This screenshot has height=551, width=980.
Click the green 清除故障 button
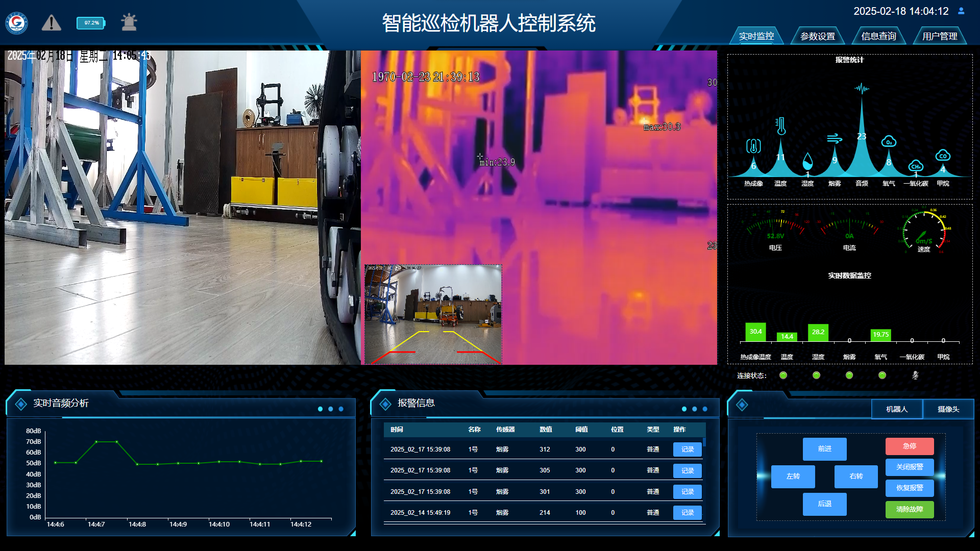pyautogui.click(x=910, y=510)
